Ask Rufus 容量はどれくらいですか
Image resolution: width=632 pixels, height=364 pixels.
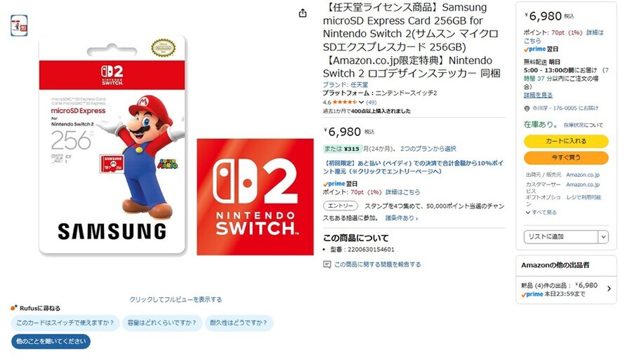(x=162, y=323)
